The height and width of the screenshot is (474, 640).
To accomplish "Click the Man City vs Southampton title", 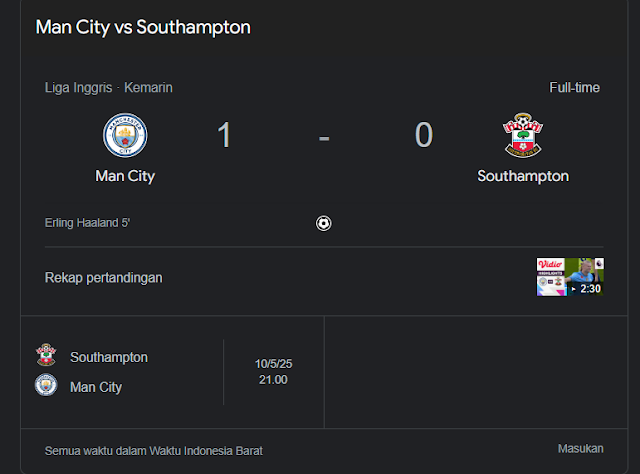I will tap(143, 27).
